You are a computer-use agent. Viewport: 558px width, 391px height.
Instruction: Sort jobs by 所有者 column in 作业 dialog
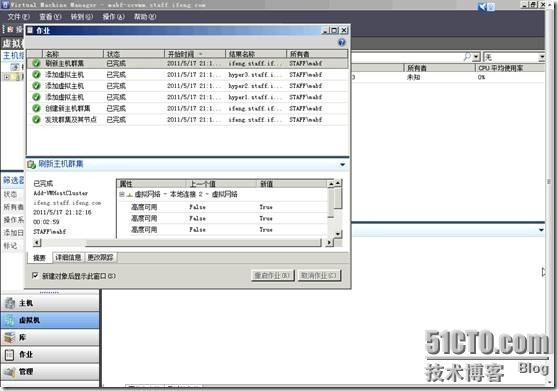(317, 54)
